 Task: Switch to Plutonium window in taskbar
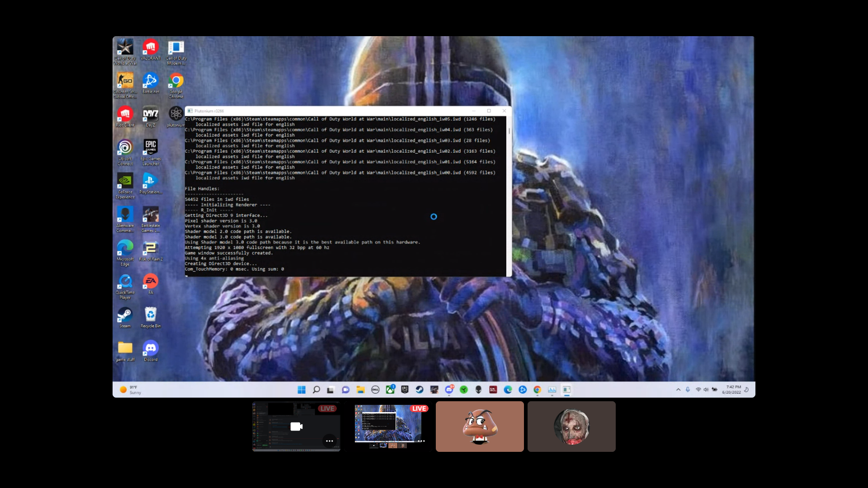(x=566, y=389)
